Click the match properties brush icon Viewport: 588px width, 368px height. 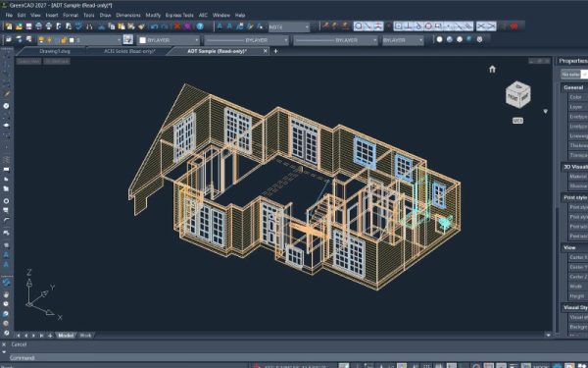point(141,26)
